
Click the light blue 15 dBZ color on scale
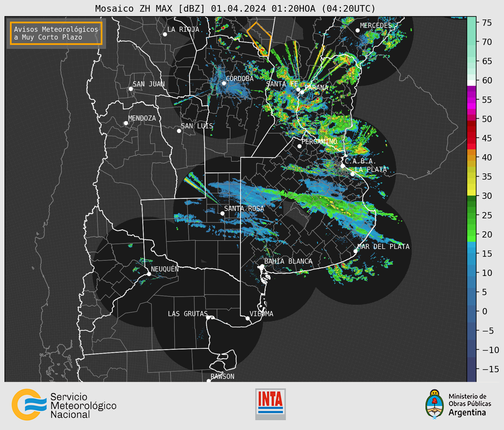click(471, 254)
